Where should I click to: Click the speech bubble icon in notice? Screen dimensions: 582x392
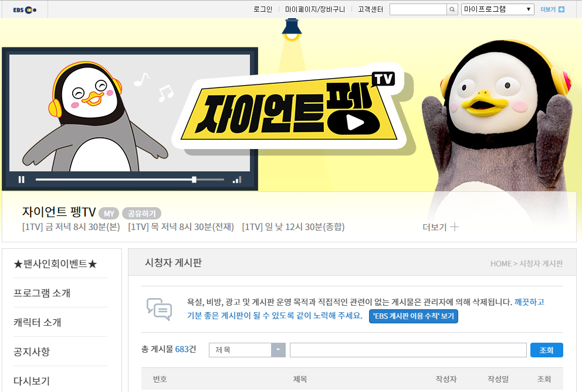[x=159, y=309]
